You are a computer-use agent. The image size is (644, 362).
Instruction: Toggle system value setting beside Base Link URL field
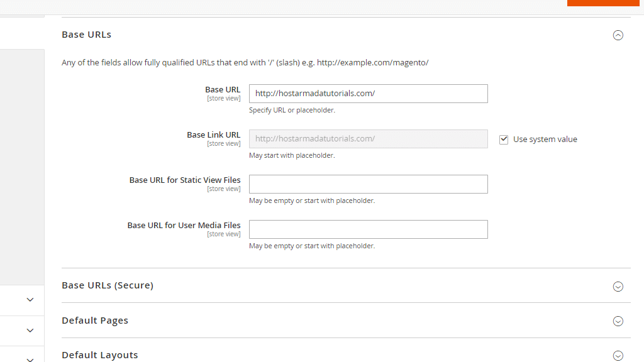[504, 139]
